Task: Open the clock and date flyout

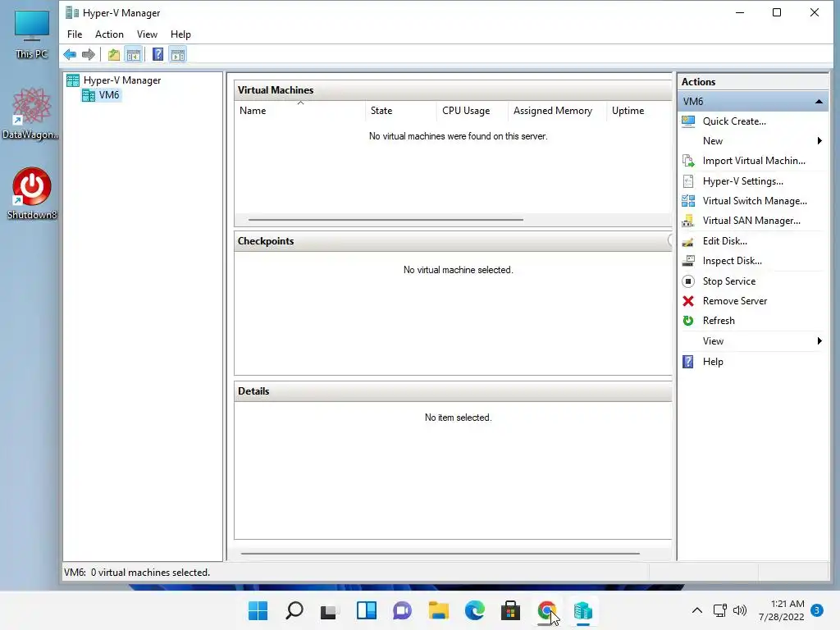Action: pos(782,610)
